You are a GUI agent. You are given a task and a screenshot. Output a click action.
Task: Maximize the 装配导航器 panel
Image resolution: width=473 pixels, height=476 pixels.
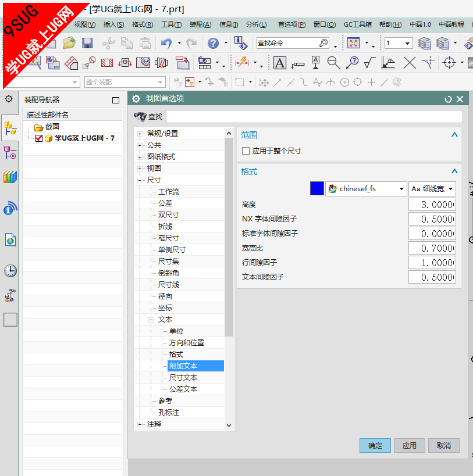pos(116,100)
